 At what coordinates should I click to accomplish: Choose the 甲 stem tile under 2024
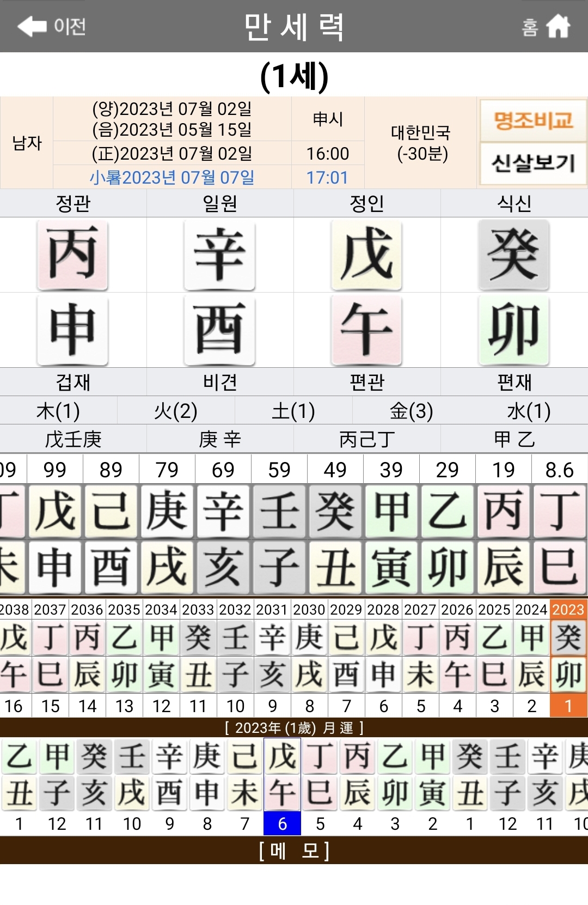tap(531, 637)
